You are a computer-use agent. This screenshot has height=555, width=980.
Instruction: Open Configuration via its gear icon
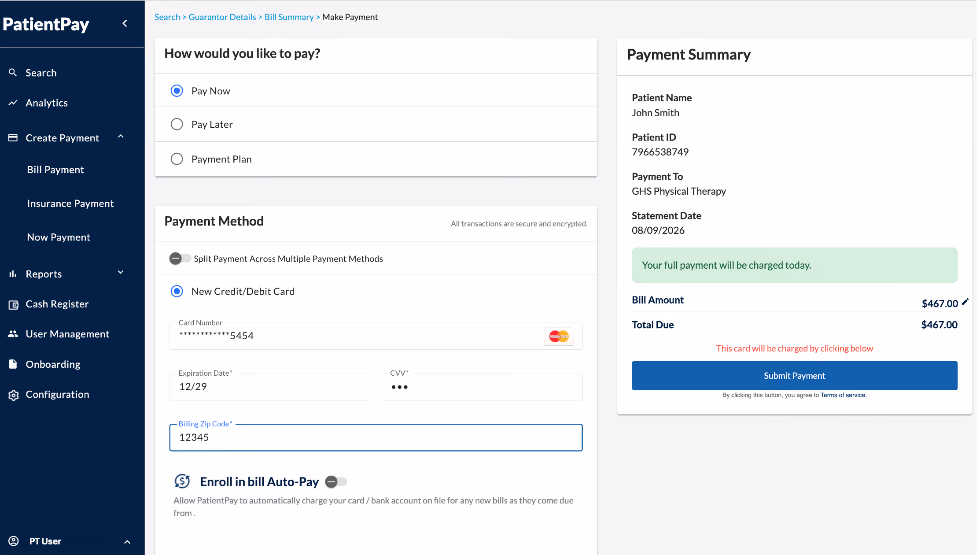pyautogui.click(x=13, y=395)
